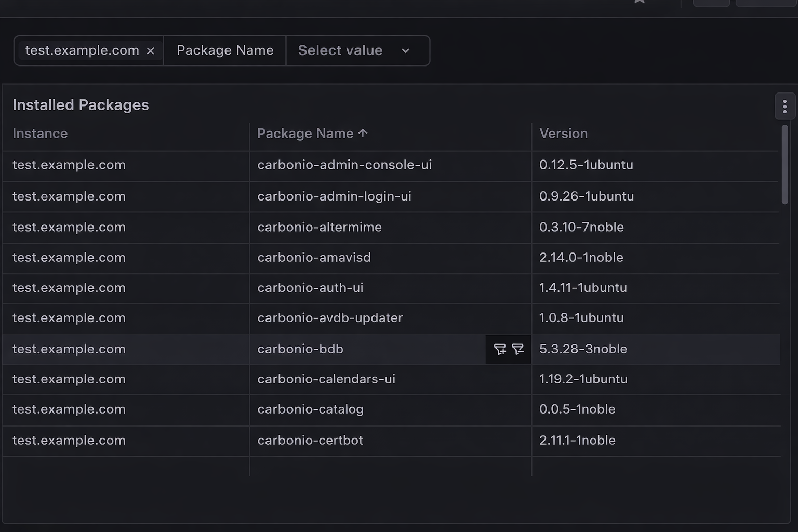This screenshot has width=798, height=532.
Task: Click the test.example.com chip label
Action: tap(82, 50)
